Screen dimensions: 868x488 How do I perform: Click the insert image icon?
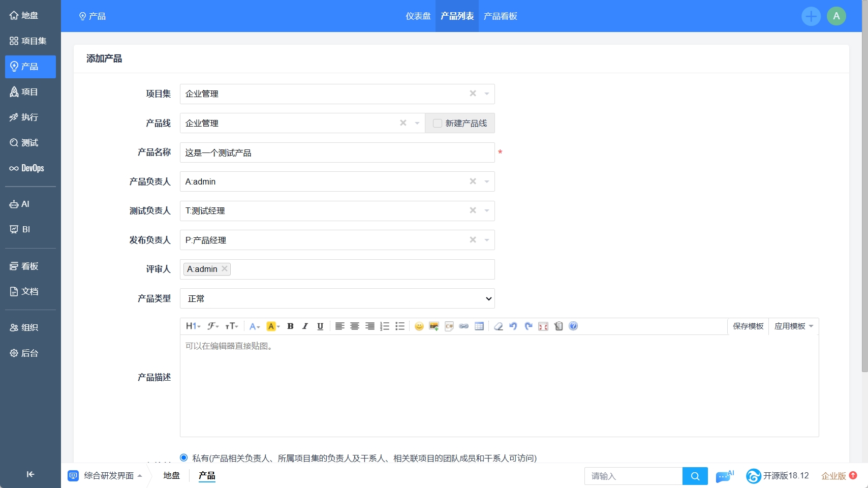click(x=433, y=326)
